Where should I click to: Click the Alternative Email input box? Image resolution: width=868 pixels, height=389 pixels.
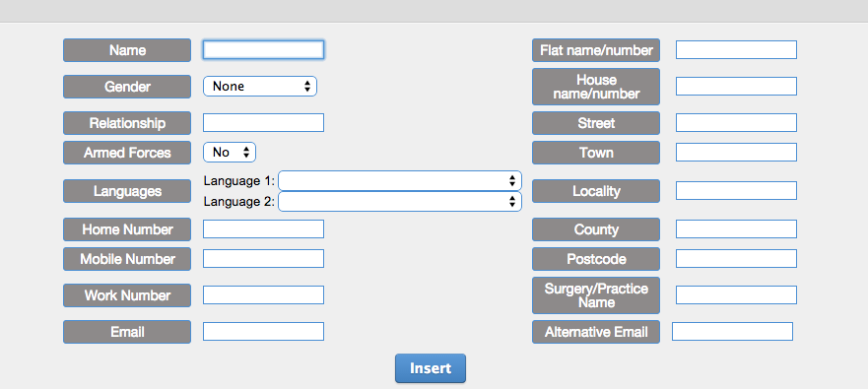coord(732,332)
